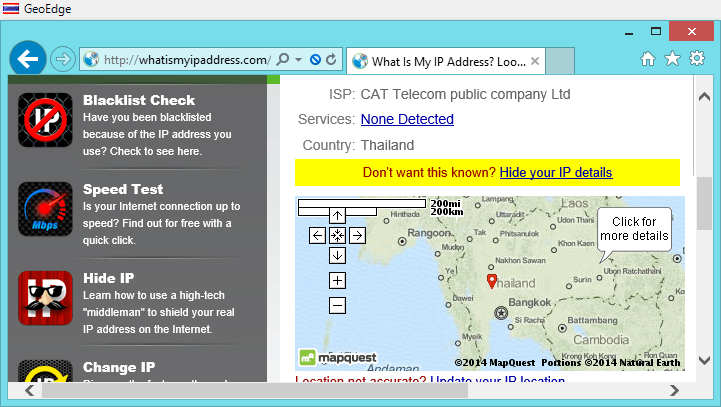
Task: Click the Blacklist Check IP icon
Action: click(x=45, y=120)
